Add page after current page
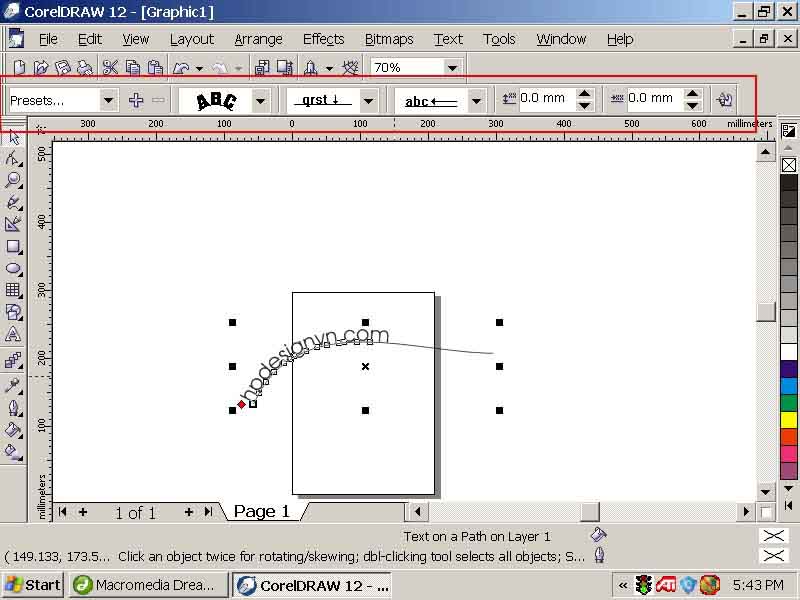The width and height of the screenshot is (800, 600). 188,512
